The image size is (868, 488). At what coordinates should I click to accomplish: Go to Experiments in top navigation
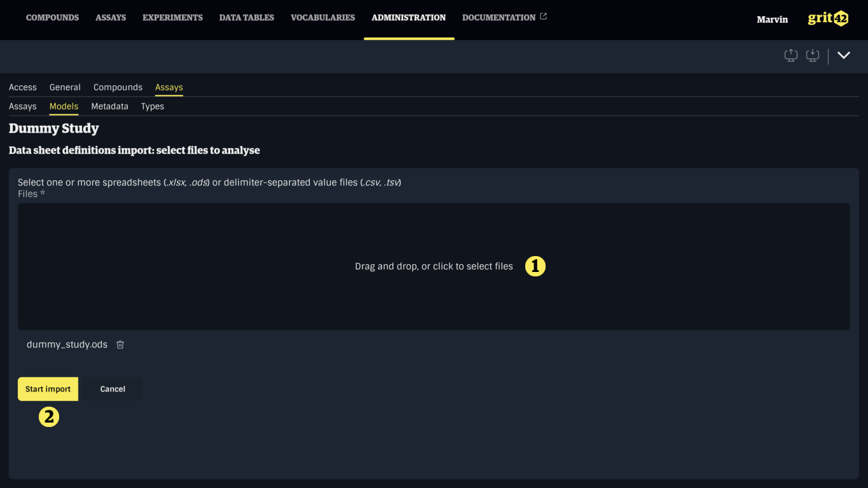pyautogui.click(x=172, y=18)
